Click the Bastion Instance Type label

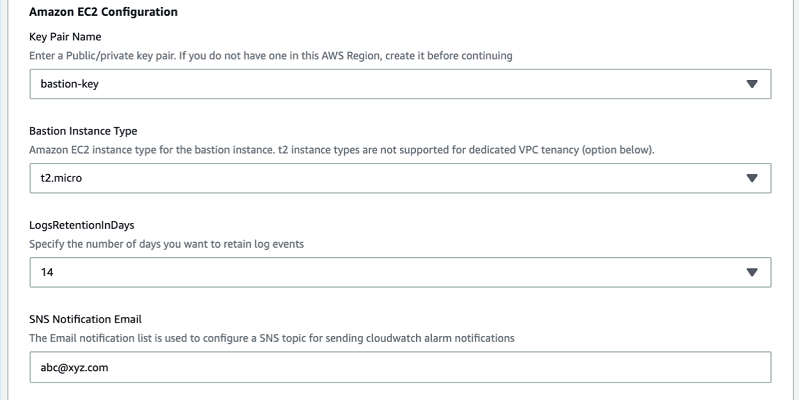[83, 131]
